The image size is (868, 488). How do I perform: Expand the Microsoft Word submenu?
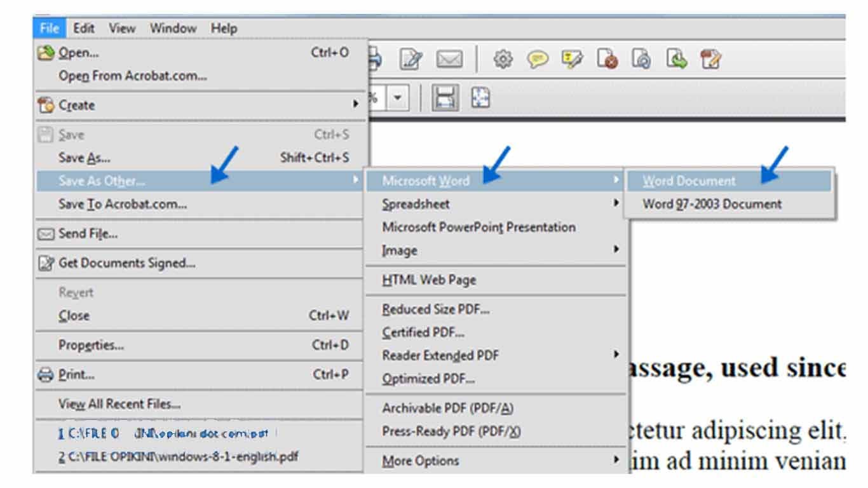tap(497, 181)
